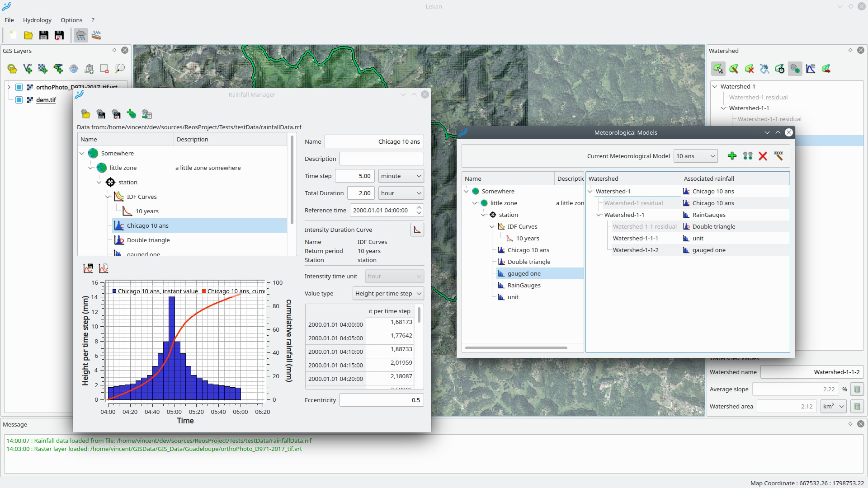Select Double triangle in Rainfall Manager tree
Image resolution: width=868 pixels, height=488 pixels.
click(148, 240)
